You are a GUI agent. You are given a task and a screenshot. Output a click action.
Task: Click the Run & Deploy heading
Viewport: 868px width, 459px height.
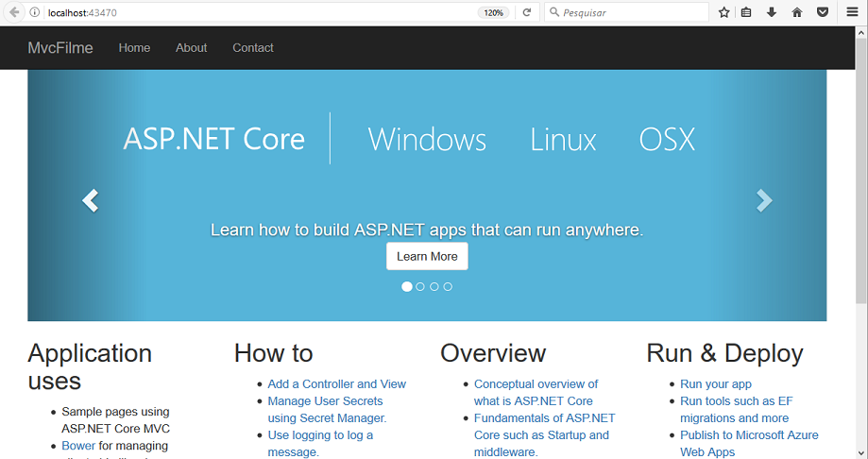[724, 353]
